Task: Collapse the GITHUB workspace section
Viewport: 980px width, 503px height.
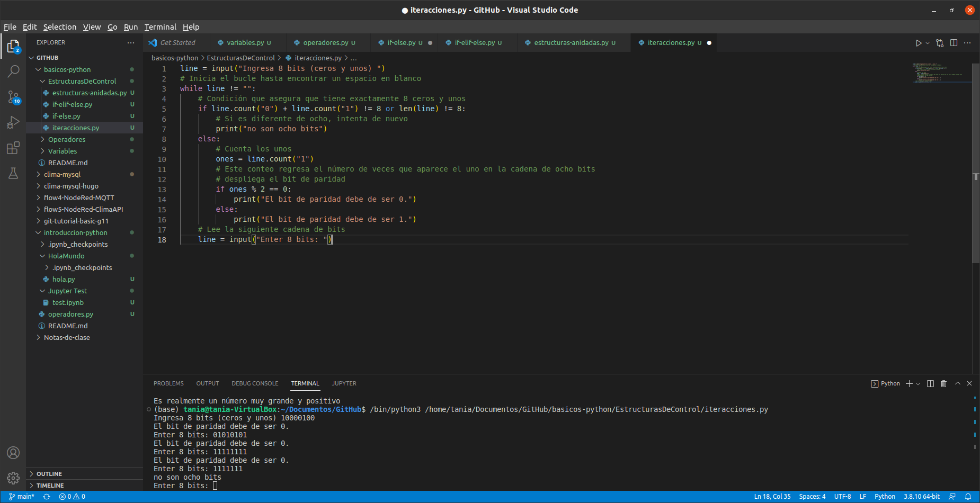Action: pos(85,58)
